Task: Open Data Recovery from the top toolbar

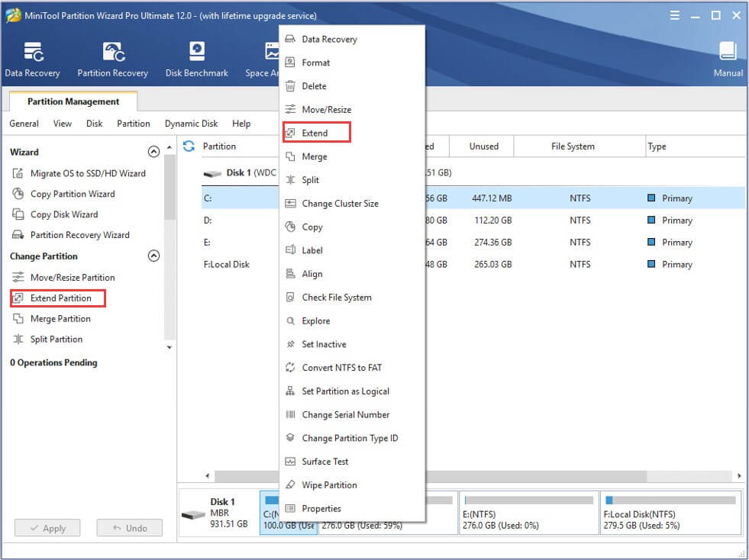Action: tap(33, 60)
